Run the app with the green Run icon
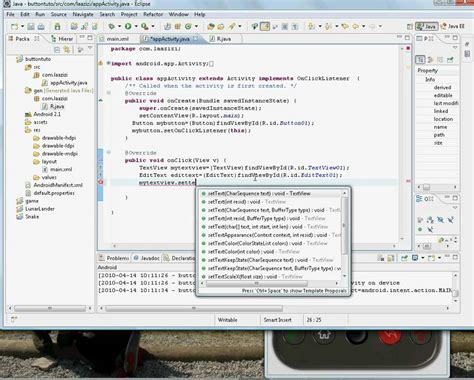 [x=128, y=26]
